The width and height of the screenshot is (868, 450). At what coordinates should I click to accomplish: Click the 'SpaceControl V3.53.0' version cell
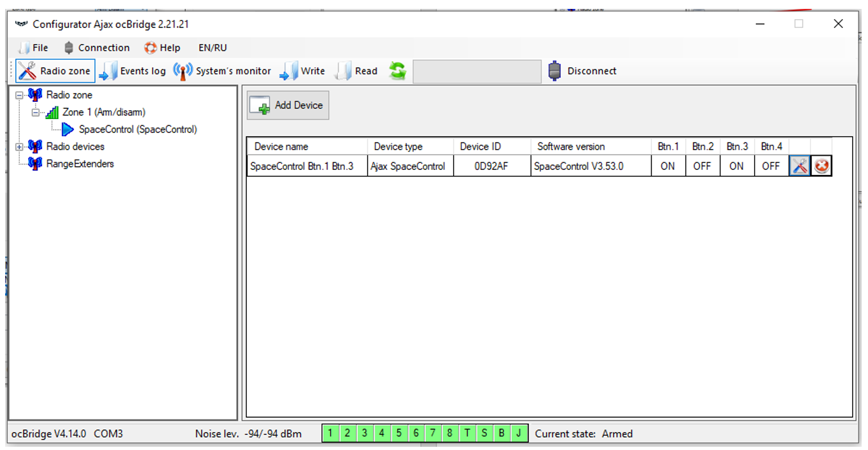(591, 166)
